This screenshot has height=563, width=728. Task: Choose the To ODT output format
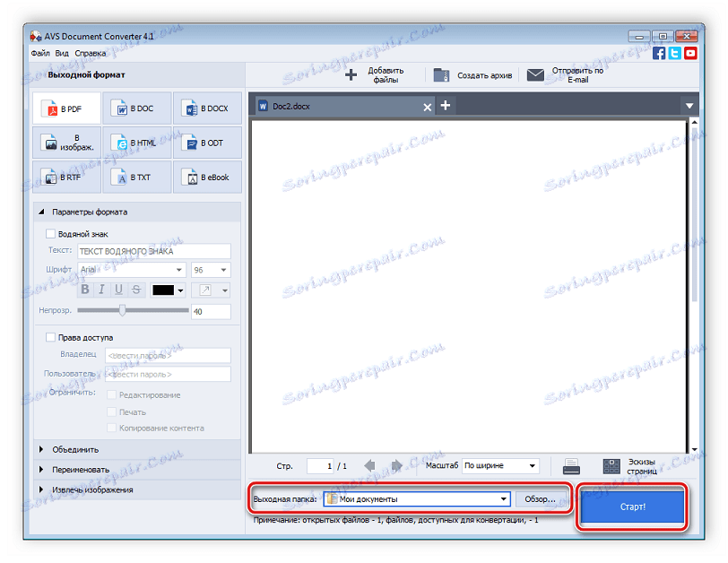tap(207, 143)
